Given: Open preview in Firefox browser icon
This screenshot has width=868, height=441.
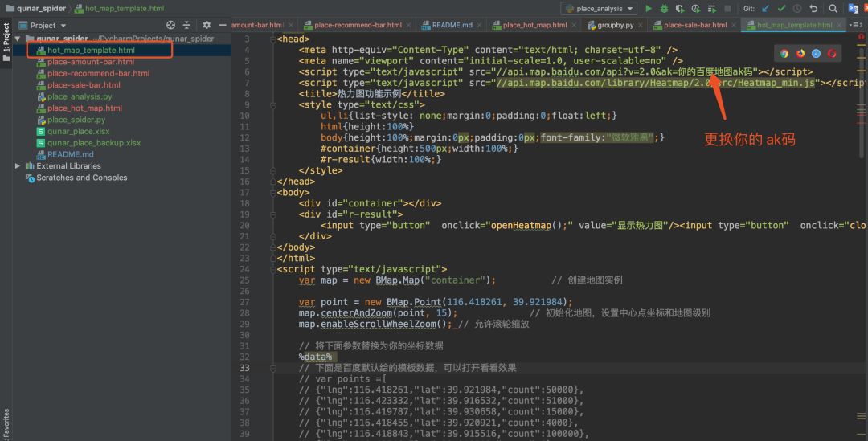Looking at the screenshot, I should [800, 54].
